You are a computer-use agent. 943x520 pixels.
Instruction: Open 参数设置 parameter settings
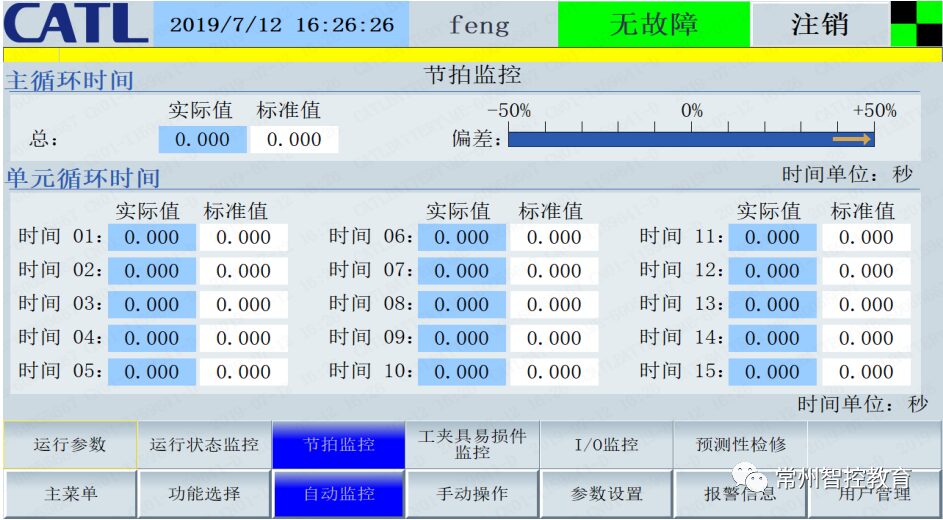tap(606, 494)
